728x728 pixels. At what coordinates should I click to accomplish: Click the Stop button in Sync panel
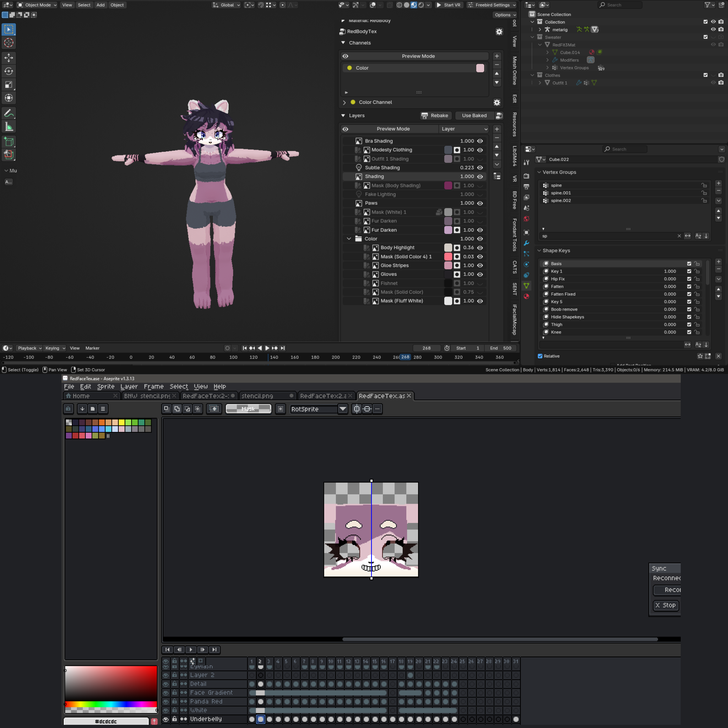coord(666,605)
